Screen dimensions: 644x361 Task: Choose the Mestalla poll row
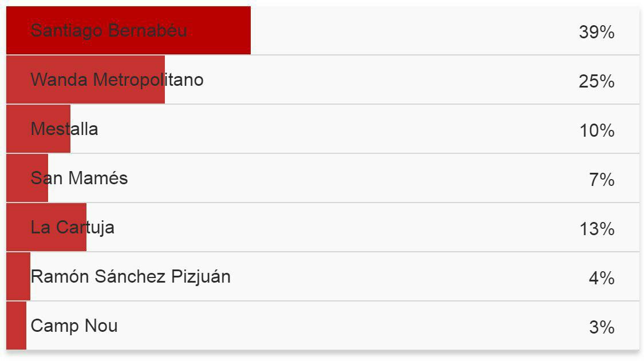point(323,129)
